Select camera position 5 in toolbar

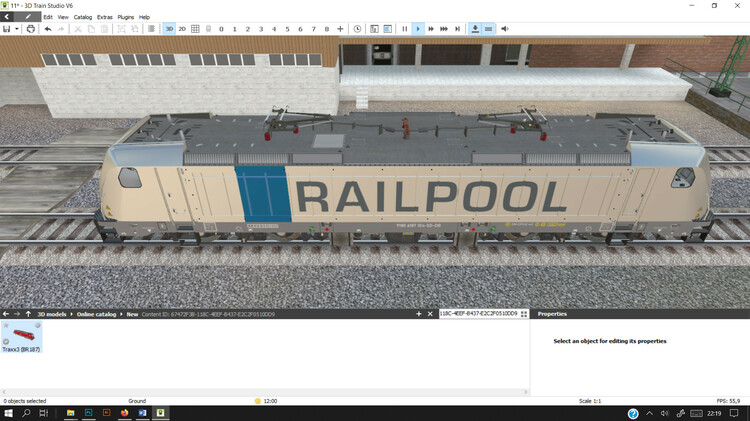[x=287, y=29]
